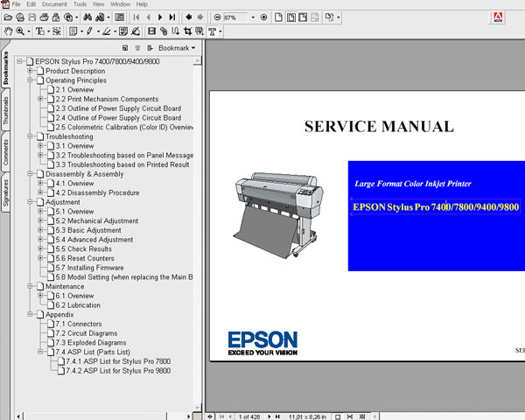Select the Highlight markup tool
The width and height of the screenshot is (525, 420).
107,31
